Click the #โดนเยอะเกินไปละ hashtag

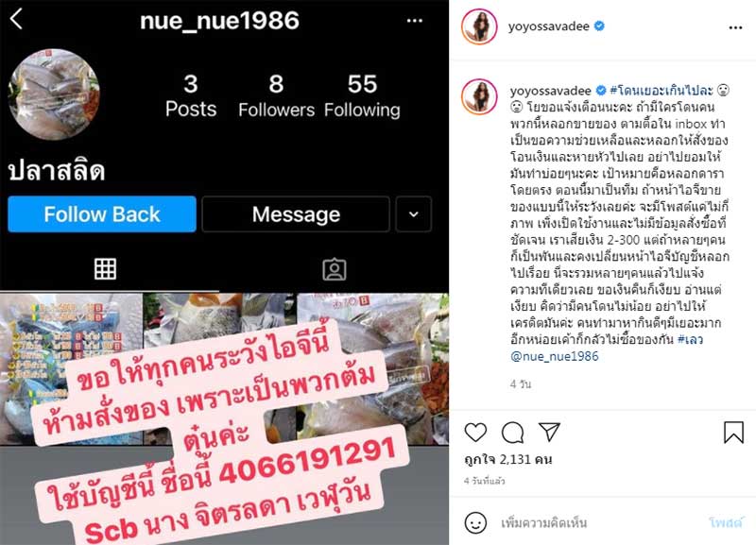point(661,90)
